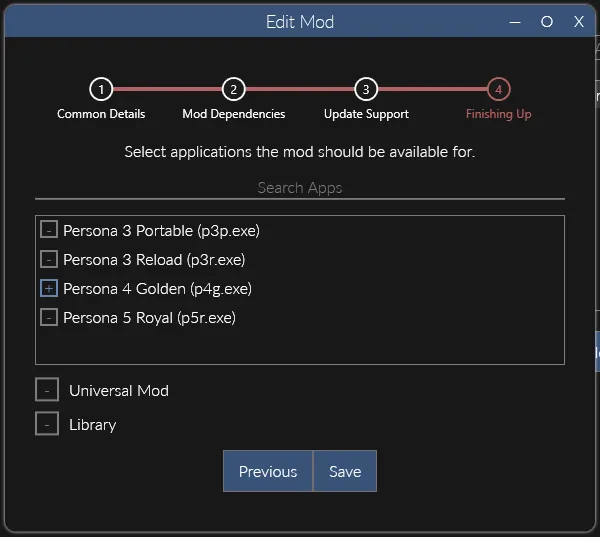Select Persona 5 Royal (p5r.exe) label

(x=150, y=318)
